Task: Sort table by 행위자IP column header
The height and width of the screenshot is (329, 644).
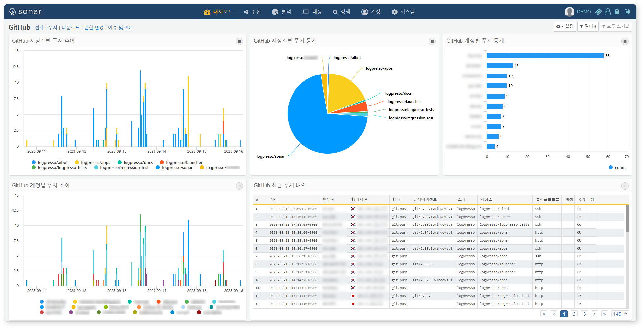Action: 369,199
